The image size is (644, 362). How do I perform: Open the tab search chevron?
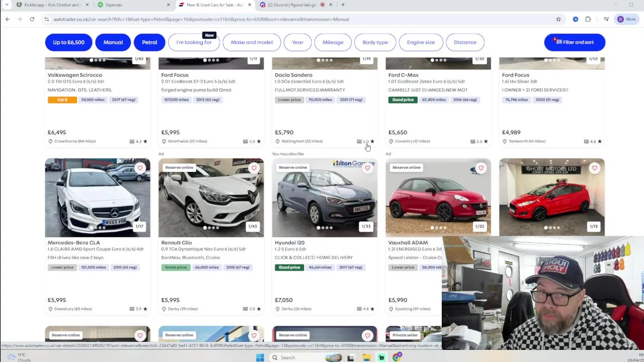(x=7, y=5)
